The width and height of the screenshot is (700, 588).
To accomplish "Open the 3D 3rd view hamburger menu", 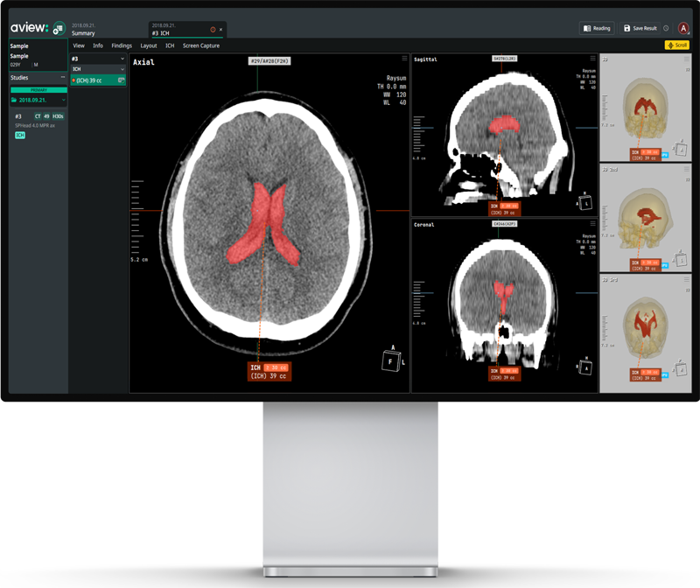I will [x=687, y=279].
